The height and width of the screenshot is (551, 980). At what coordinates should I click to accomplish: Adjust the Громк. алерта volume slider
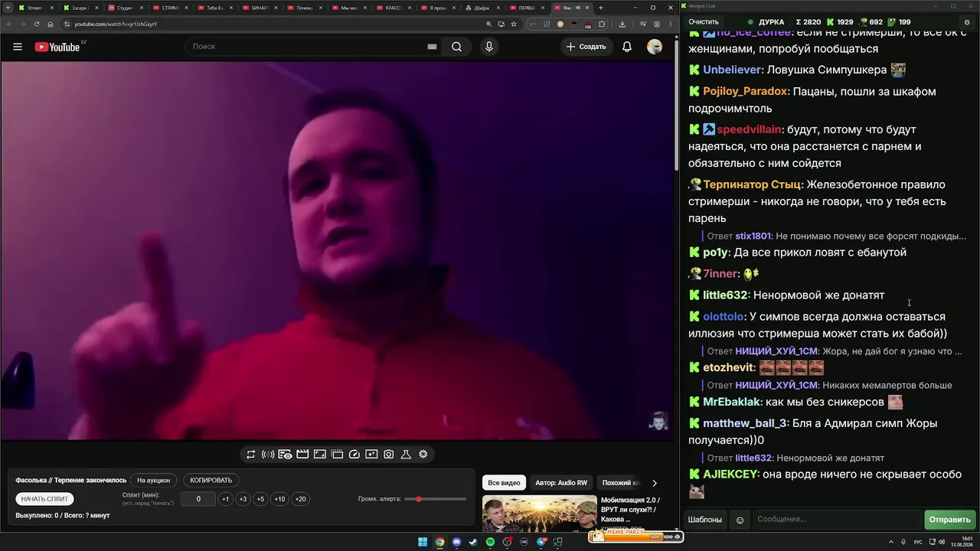pos(436,499)
